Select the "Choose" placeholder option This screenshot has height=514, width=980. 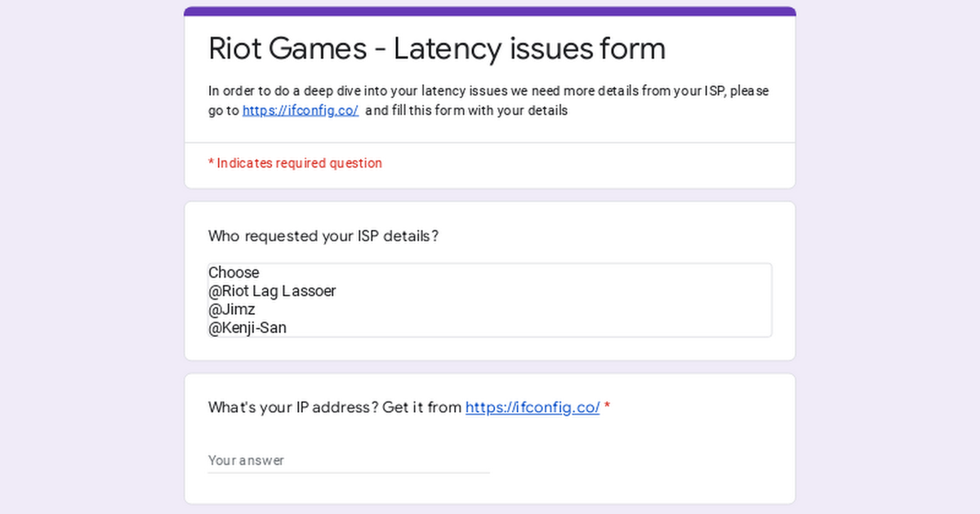click(x=234, y=273)
